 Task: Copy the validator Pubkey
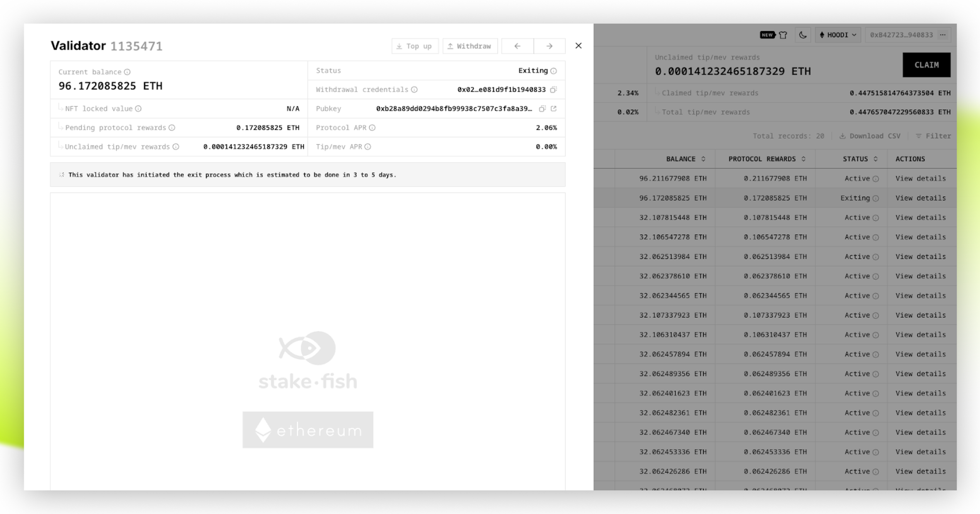tap(542, 109)
